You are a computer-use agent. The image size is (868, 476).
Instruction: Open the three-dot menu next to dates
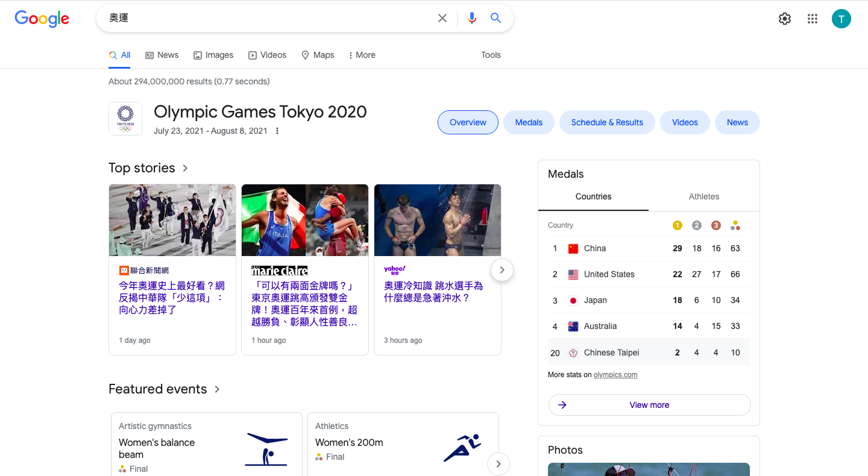click(x=277, y=131)
